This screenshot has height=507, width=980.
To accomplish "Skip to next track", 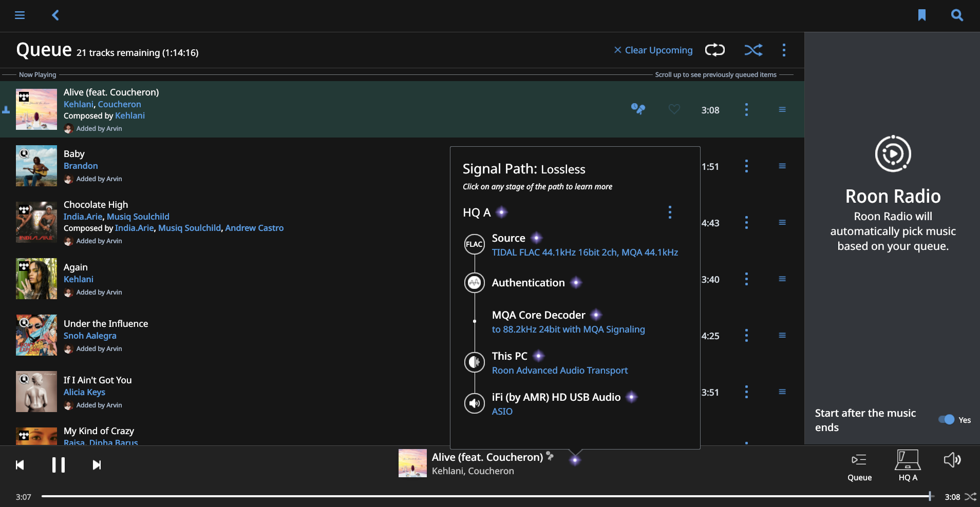I will tap(97, 465).
